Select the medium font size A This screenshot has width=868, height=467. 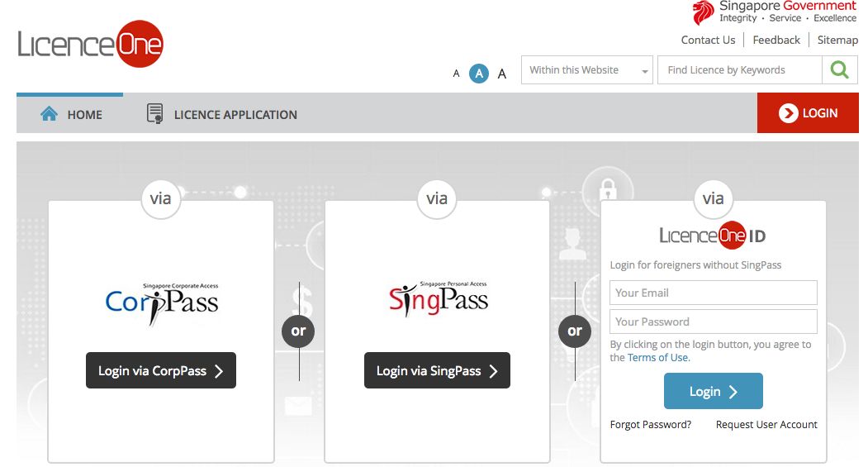pyautogui.click(x=479, y=73)
